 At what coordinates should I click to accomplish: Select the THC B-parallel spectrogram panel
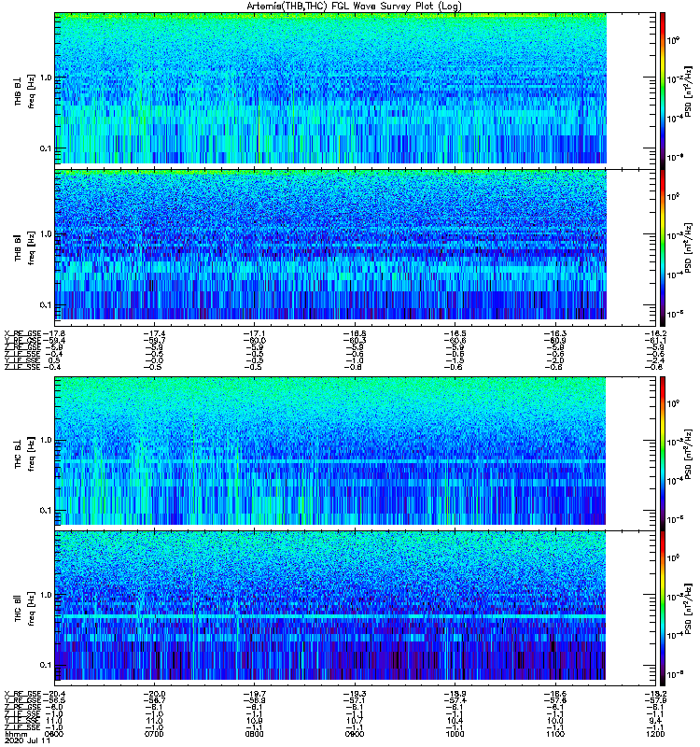330,605
